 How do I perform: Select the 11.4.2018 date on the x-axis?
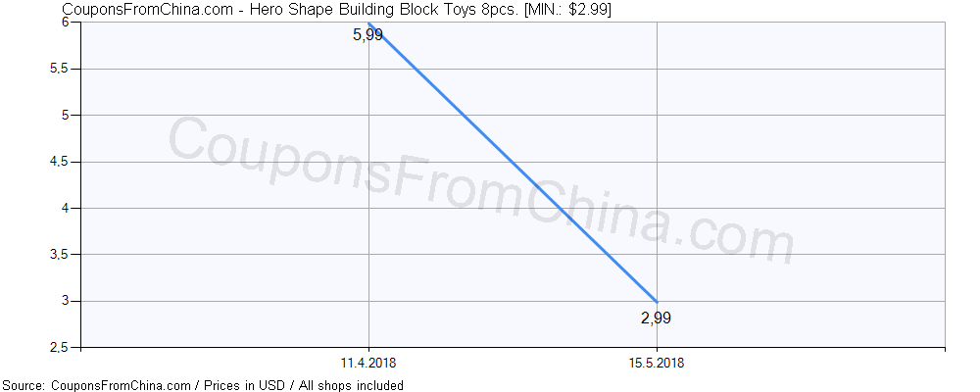click(x=367, y=363)
